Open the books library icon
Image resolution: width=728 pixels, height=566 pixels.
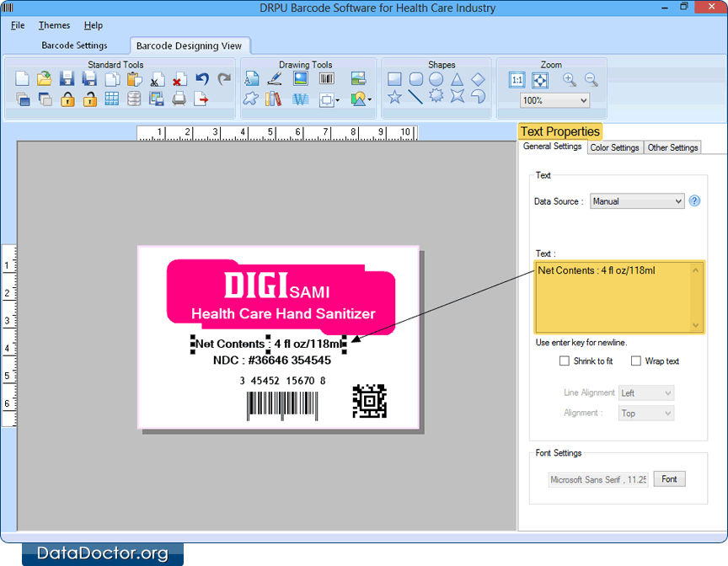[x=274, y=99]
